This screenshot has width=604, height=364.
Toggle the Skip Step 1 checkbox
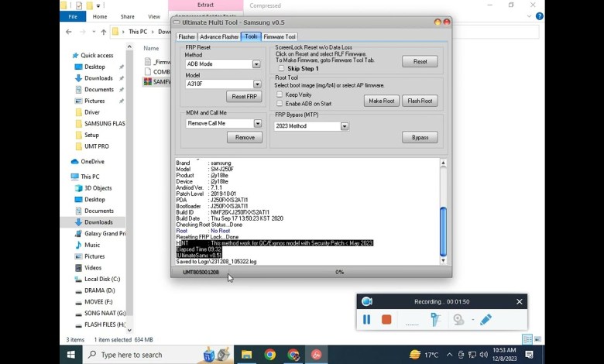pos(281,69)
